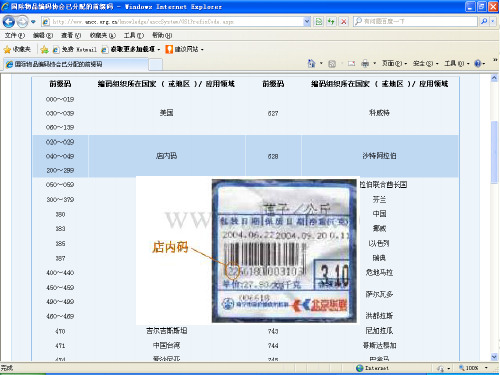Select the current page browser tab
Screen dimensions: 500x375
(76, 64)
